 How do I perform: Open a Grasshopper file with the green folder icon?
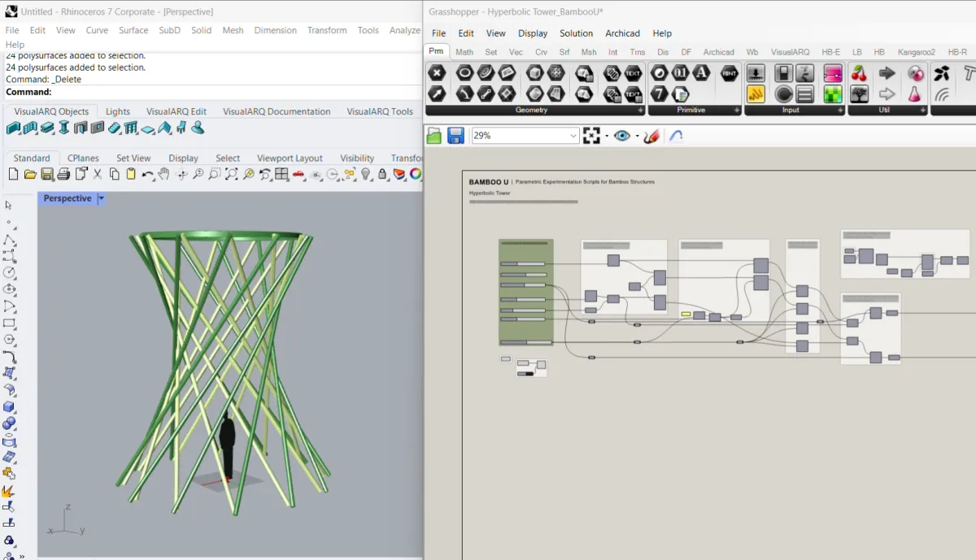click(434, 136)
